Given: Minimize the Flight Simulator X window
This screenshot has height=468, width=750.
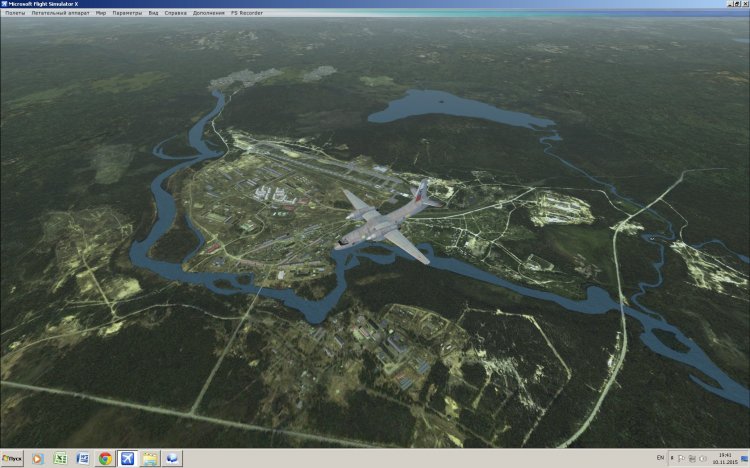Looking at the screenshot, I should [730, 4].
